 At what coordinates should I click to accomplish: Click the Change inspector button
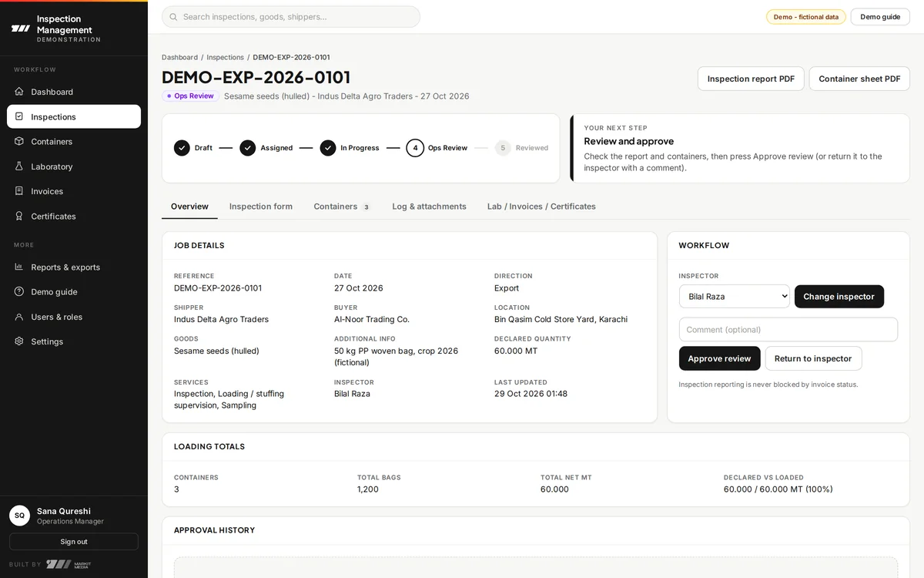pyautogui.click(x=839, y=297)
